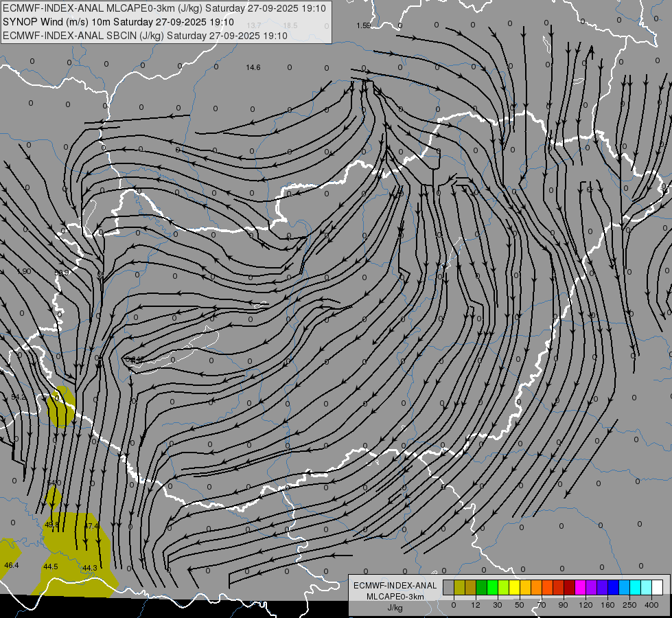Click the legend tick value 250
Image resolution: width=672 pixels, height=618 pixels.
tap(629, 605)
